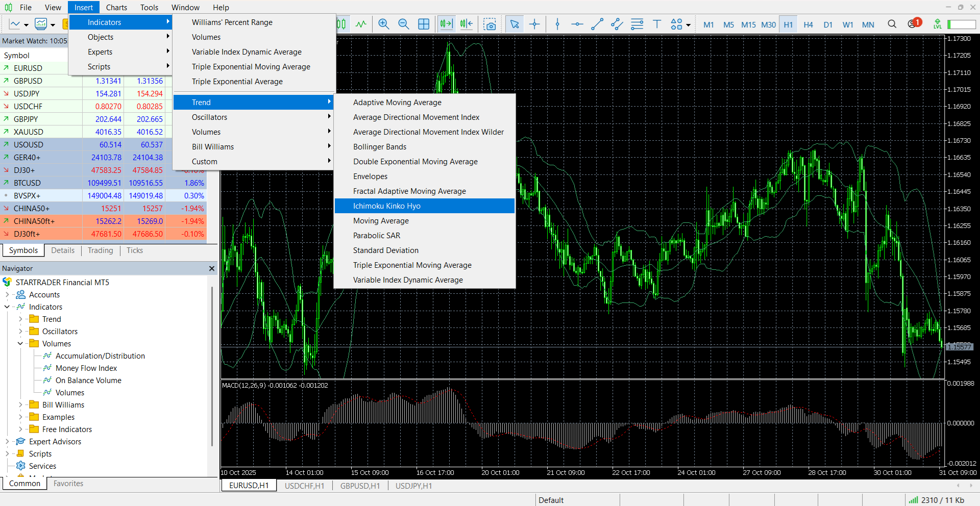Expand the Free Indicators folder
The height and width of the screenshot is (506, 980).
(x=20, y=429)
